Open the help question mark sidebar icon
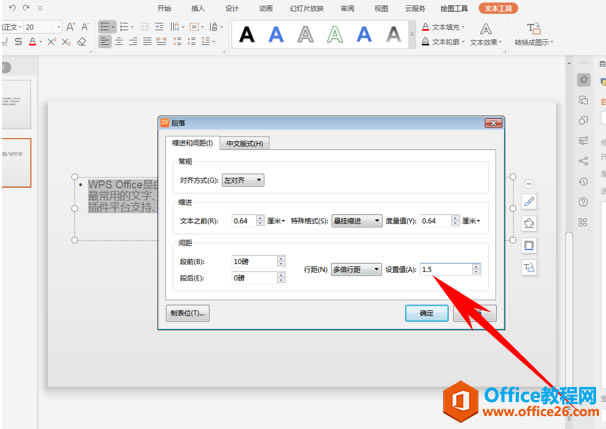Viewport: 606px width, 429px height. [x=583, y=202]
